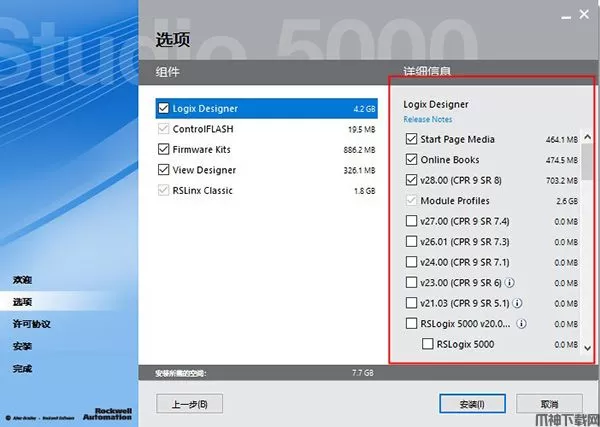Viewport: 600px width, 427px height.
Task: Minimize the installer window
Action: point(566,16)
